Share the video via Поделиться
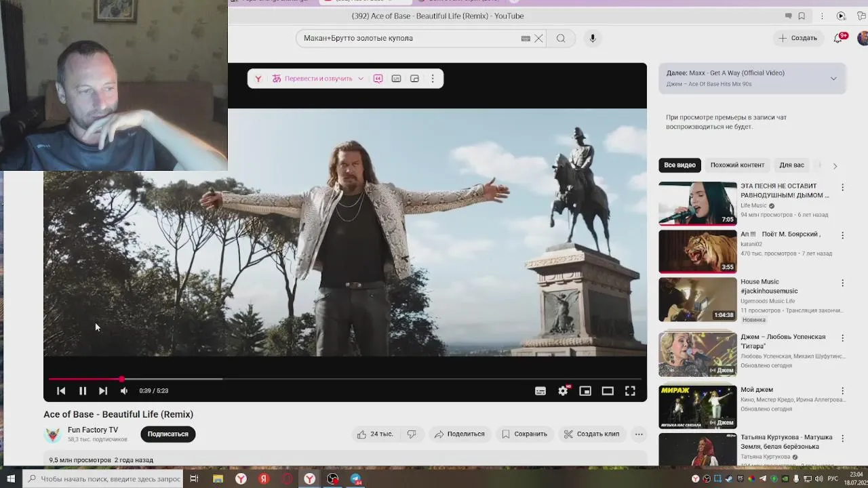 (x=460, y=434)
